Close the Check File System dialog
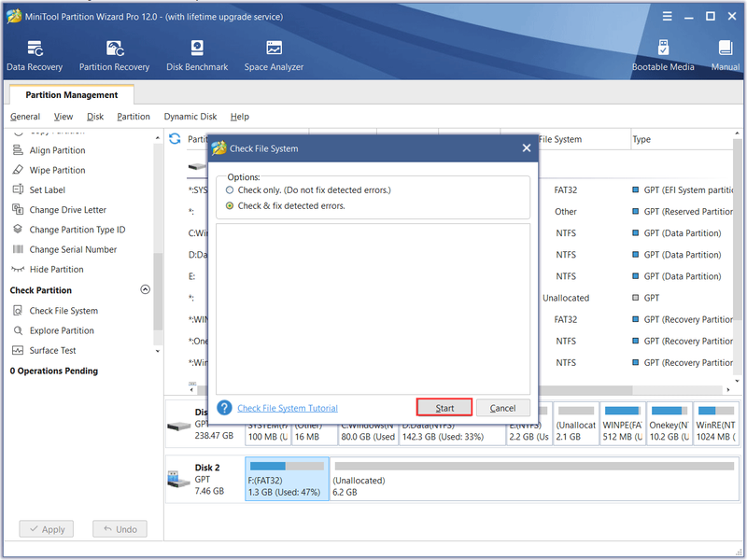The image size is (747, 560). click(527, 148)
